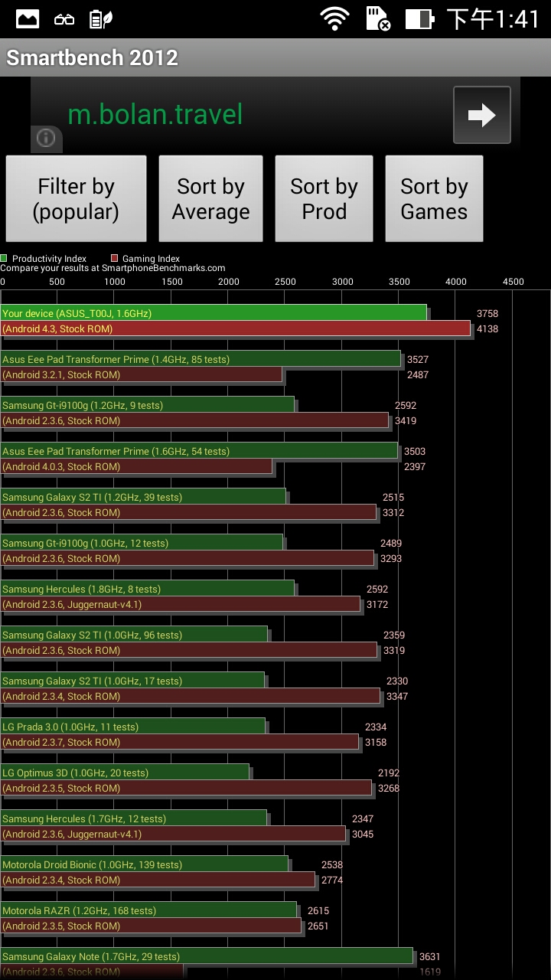The height and width of the screenshot is (980, 551).
Task: Select Samsung Galaxy Note 1.7GHz bar
Action: pos(207,956)
